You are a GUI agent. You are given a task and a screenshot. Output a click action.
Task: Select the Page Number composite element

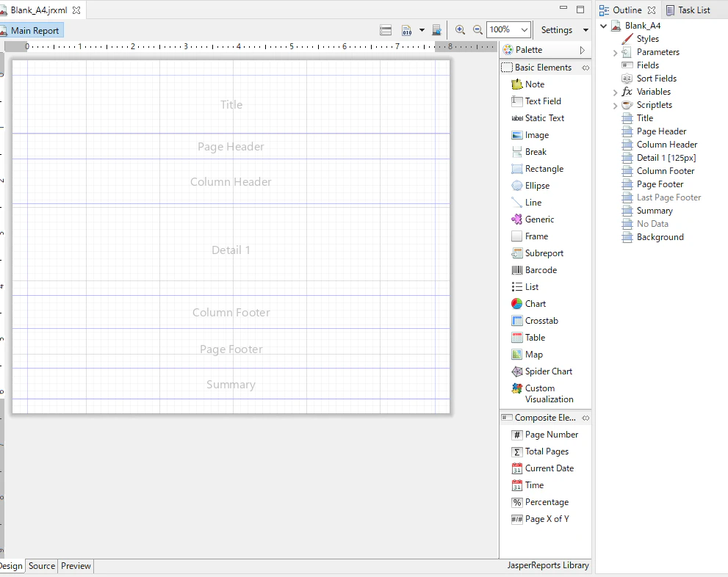(544, 435)
